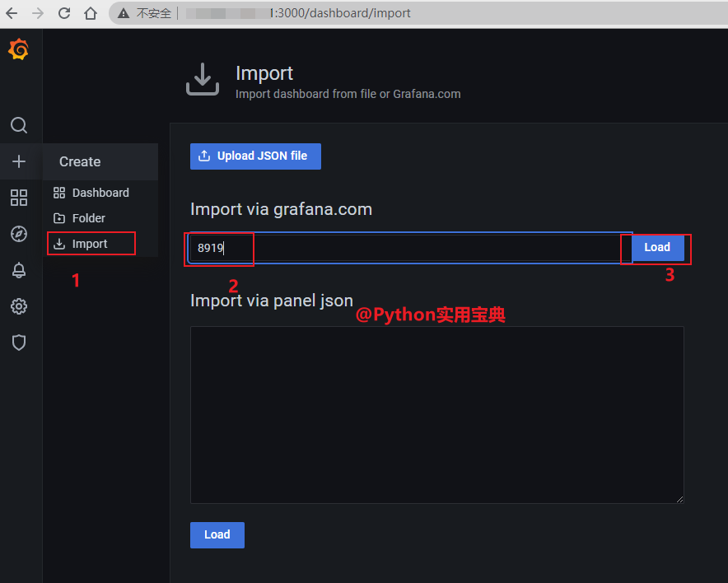
Task: Open the Dashboards grid icon
Action: coord(18,198)
